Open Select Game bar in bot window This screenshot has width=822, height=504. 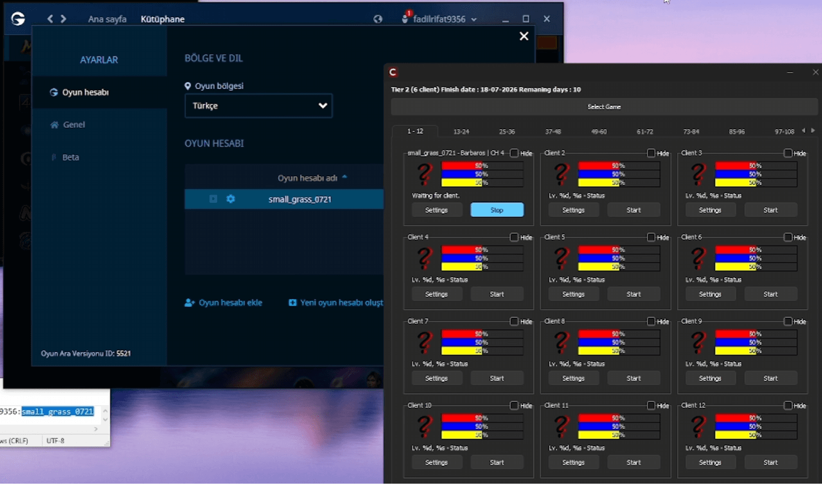tap(604, 107)
